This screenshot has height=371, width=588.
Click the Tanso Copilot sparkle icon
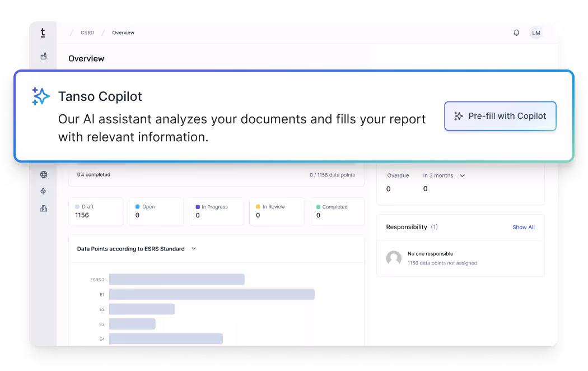tap(40, 96)
